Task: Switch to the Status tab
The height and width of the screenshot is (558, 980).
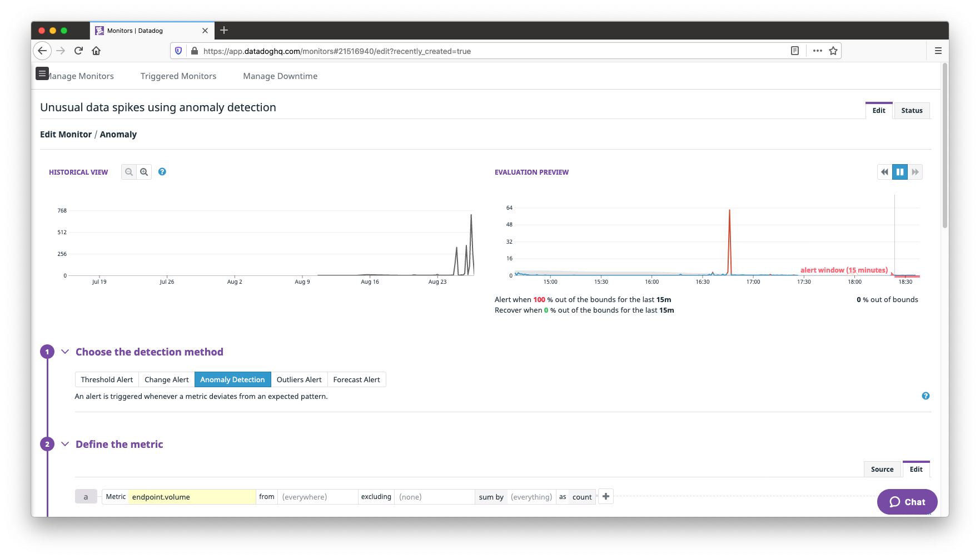Action: 912,110
